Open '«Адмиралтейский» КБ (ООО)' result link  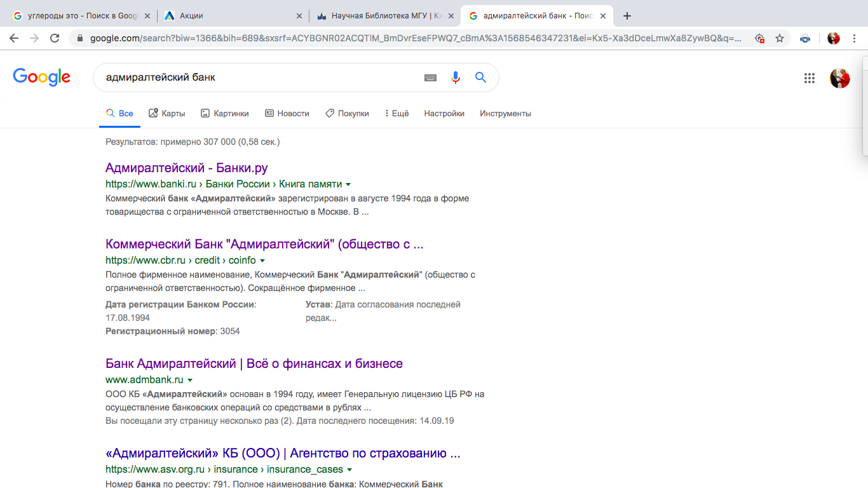[283, 453]
